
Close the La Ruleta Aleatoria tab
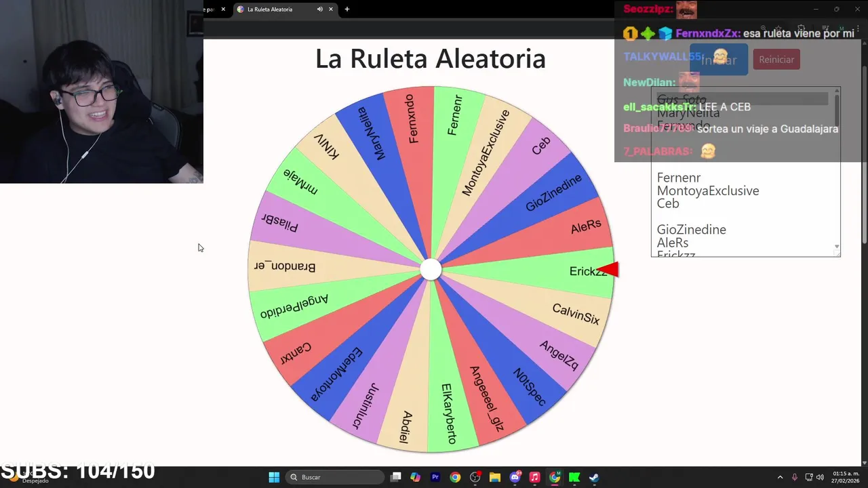click(331, 9)
